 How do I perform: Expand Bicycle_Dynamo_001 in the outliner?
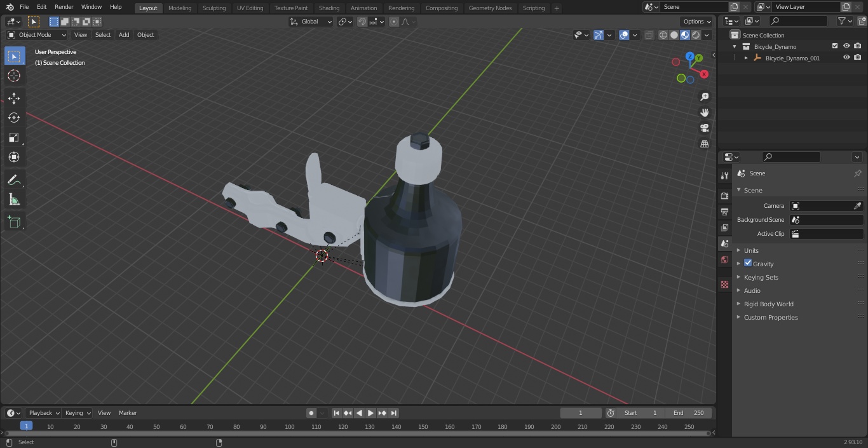(x=746, y=58)
